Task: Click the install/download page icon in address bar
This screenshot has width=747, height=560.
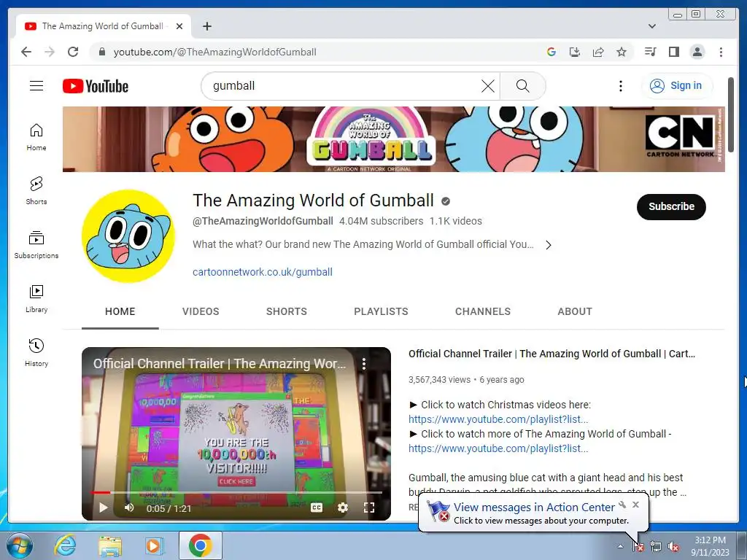Action: click(x=575, y=52)
